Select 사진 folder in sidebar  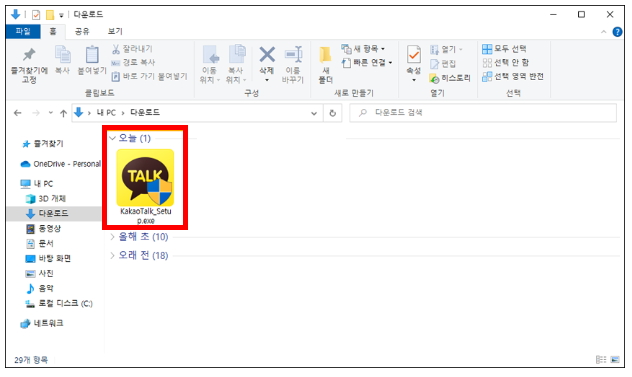pyautogui.click(x=40, y=273)
